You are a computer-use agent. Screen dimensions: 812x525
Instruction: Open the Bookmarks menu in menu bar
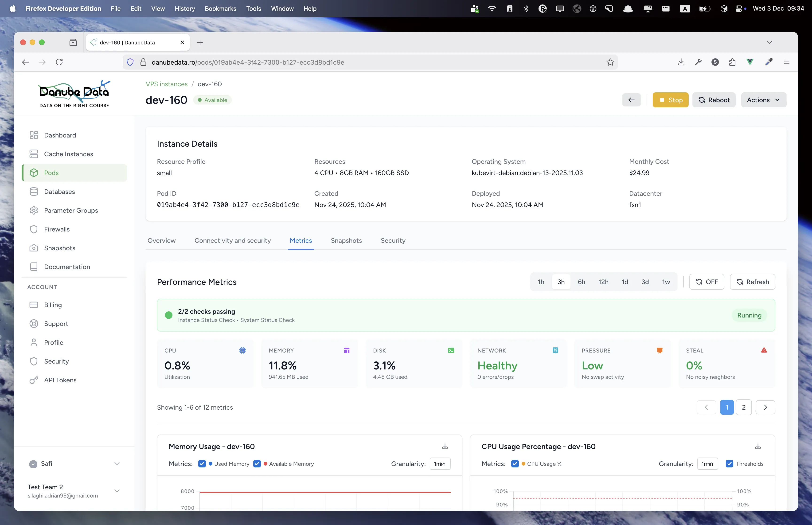pyautogui.click(x=220, y=8)
